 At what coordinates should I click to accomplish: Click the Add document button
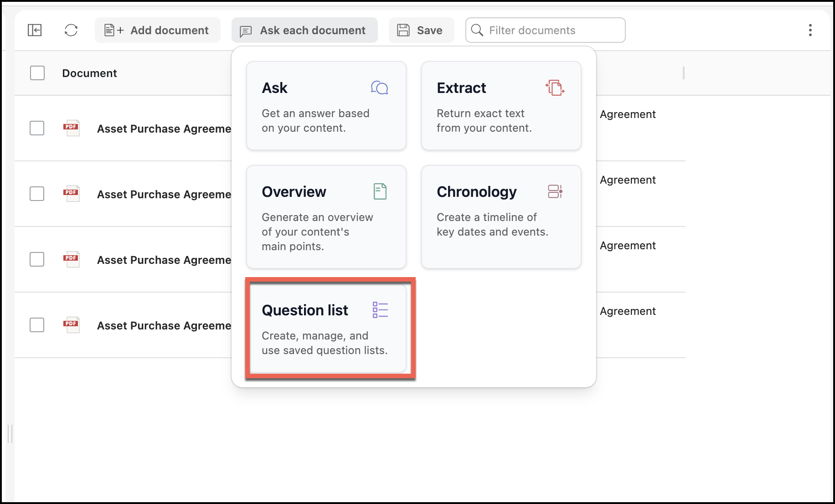pyautogui.click(x=157, y=30)
